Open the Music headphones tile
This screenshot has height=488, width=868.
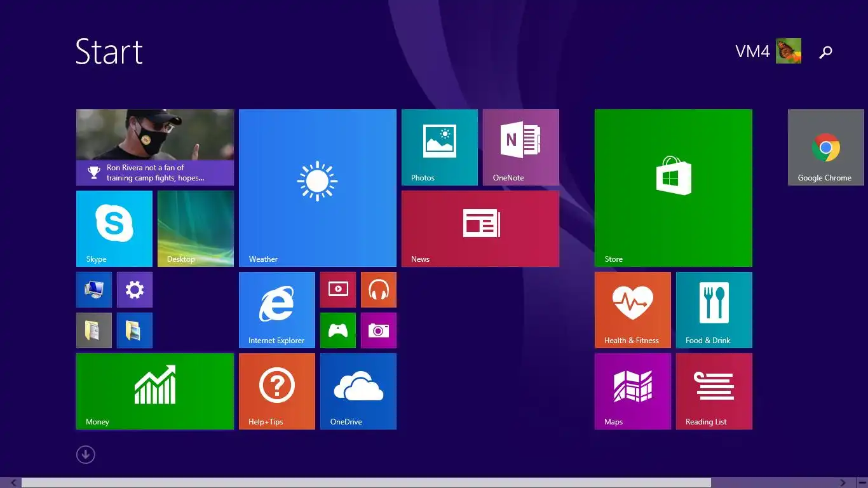[x=379, y=290]
